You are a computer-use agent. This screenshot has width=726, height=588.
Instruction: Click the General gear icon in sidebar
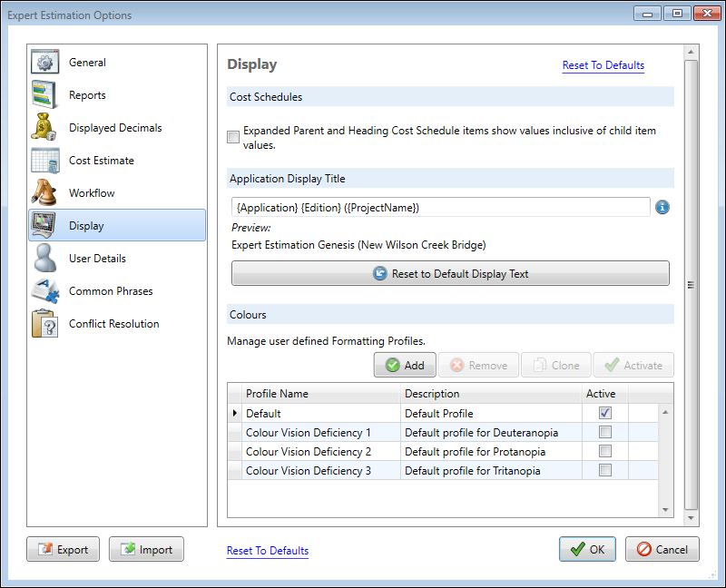(x=45, y=63)
